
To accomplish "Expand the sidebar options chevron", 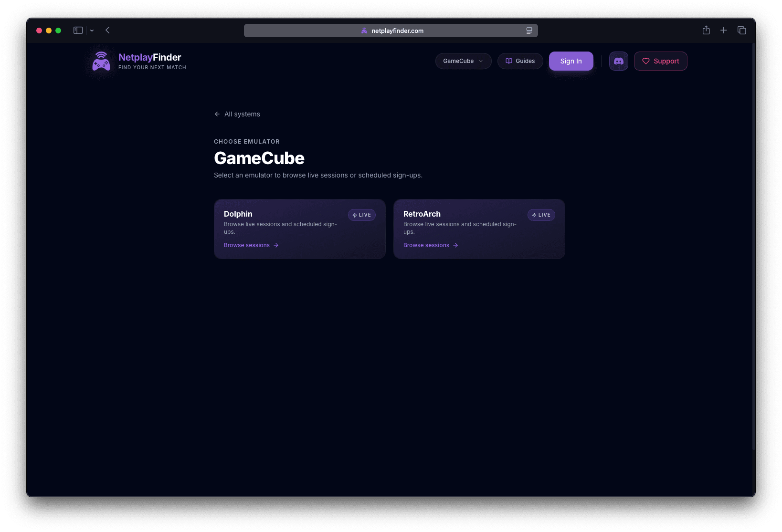I will pos(92,31).
